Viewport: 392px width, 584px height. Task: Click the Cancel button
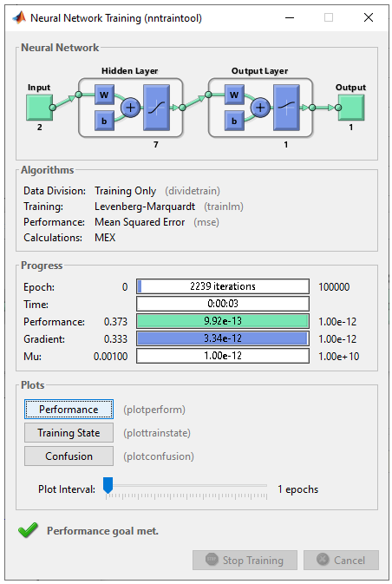point(341,561)
